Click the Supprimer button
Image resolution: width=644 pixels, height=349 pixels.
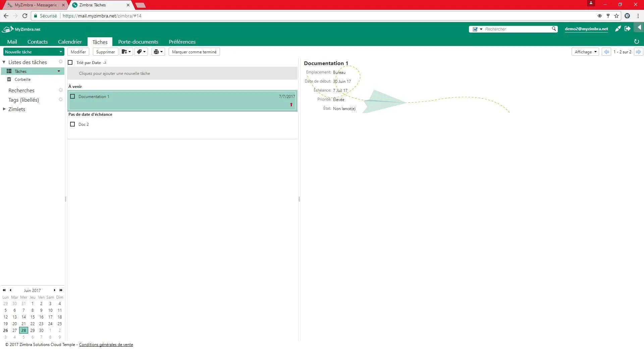(x=105, y=52)
